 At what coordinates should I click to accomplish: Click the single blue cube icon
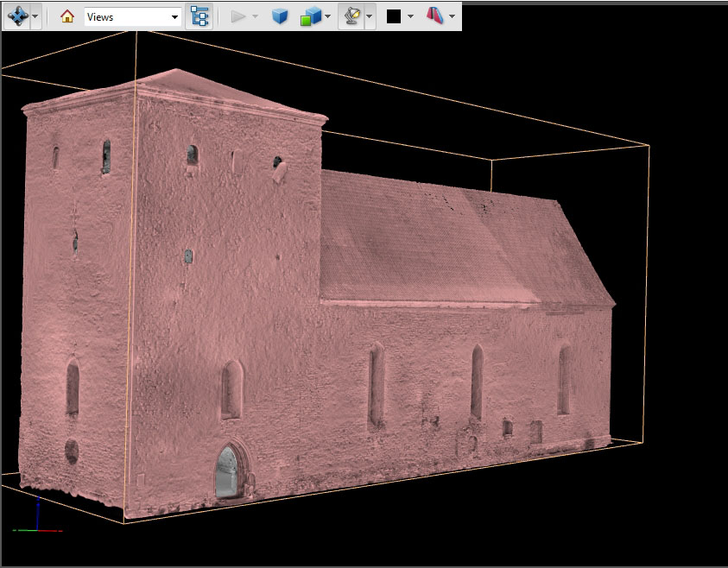280,16
